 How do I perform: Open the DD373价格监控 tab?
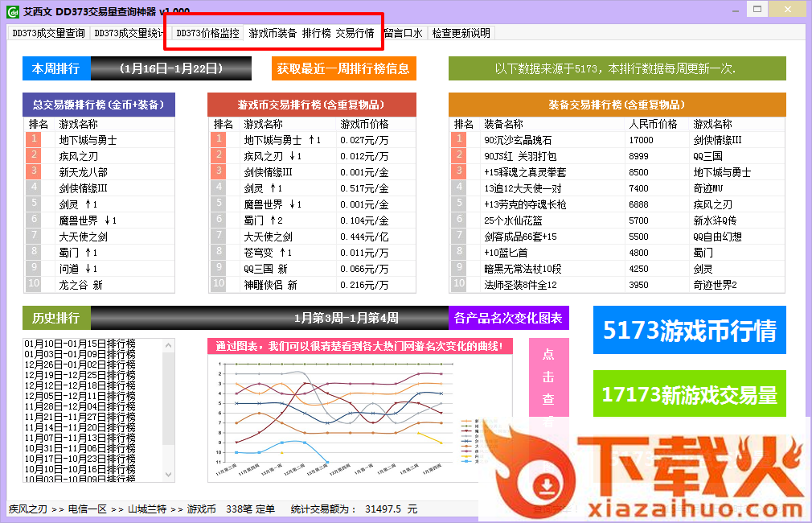pyautogui.click(x=207, y=33)
